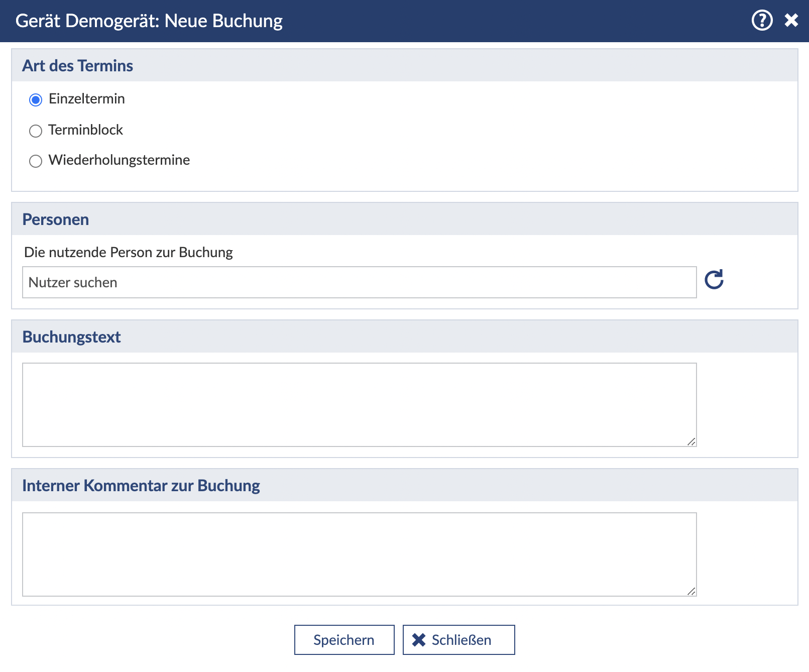Click into the Buchungstext text area
809x672 pixels.
[359, 404]
